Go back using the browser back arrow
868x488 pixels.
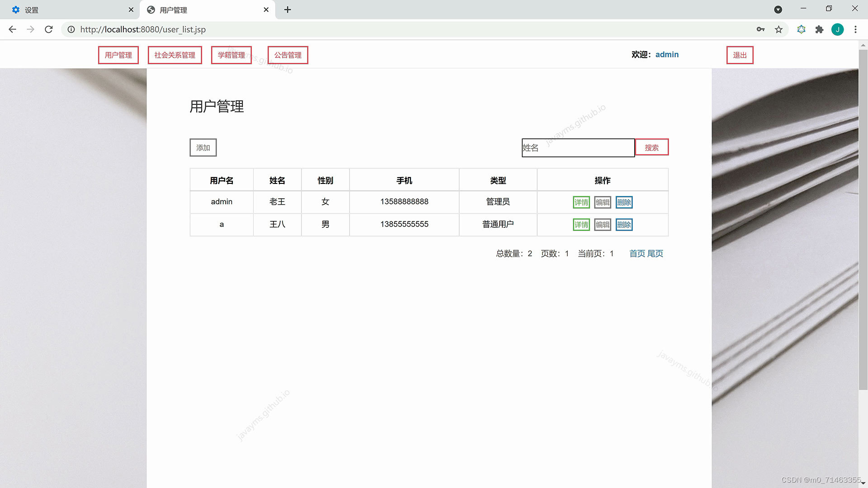point(12,29)
